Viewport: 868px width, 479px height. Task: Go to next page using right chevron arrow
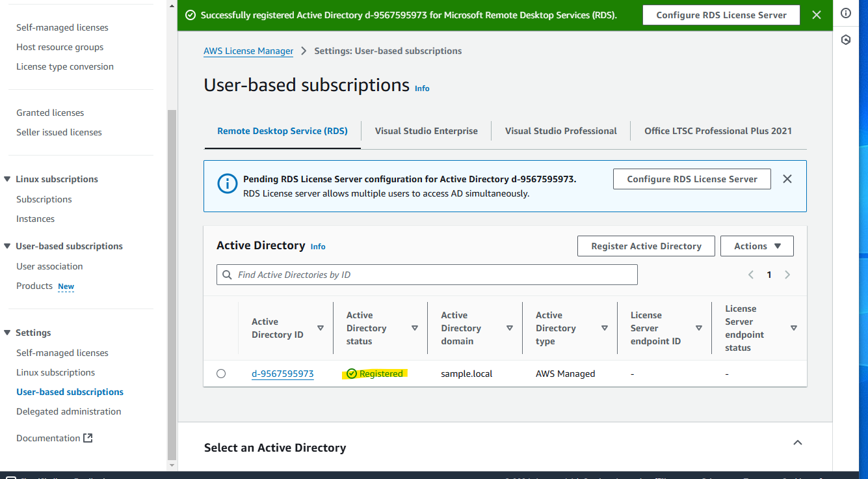(x=787, y=275)
